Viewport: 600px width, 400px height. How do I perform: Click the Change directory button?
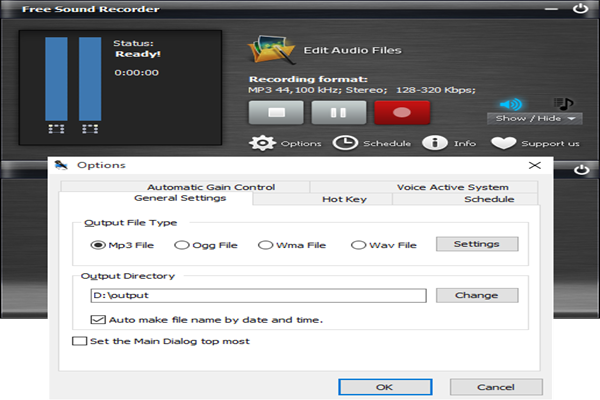click(476, 295)
